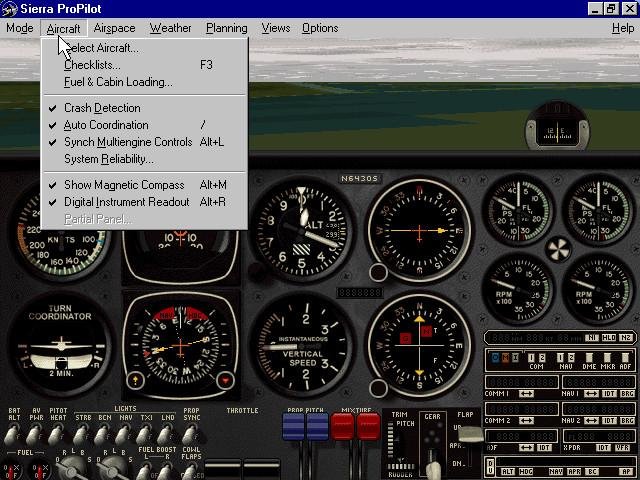Click the HSI compass rose instrument

click(180, 345)
